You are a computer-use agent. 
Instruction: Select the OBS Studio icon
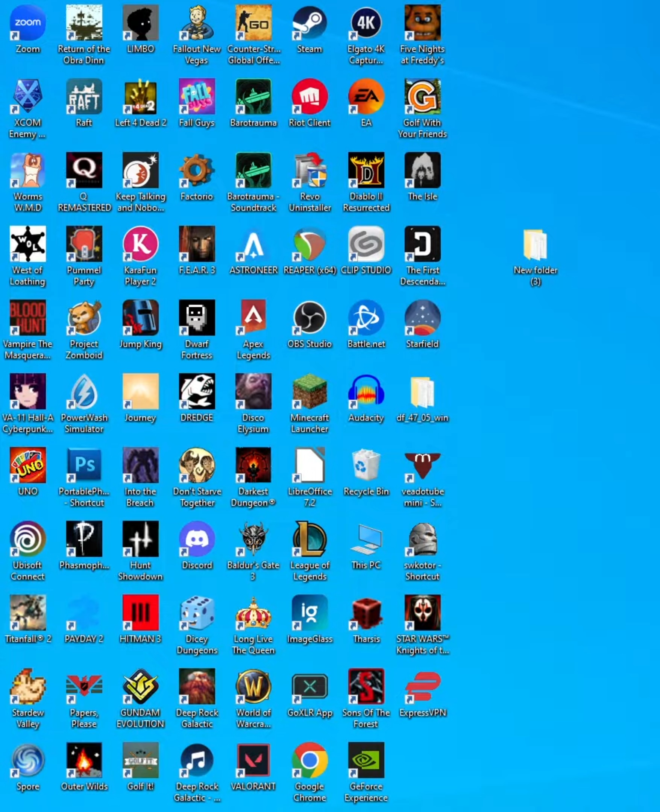pos(310,318)
